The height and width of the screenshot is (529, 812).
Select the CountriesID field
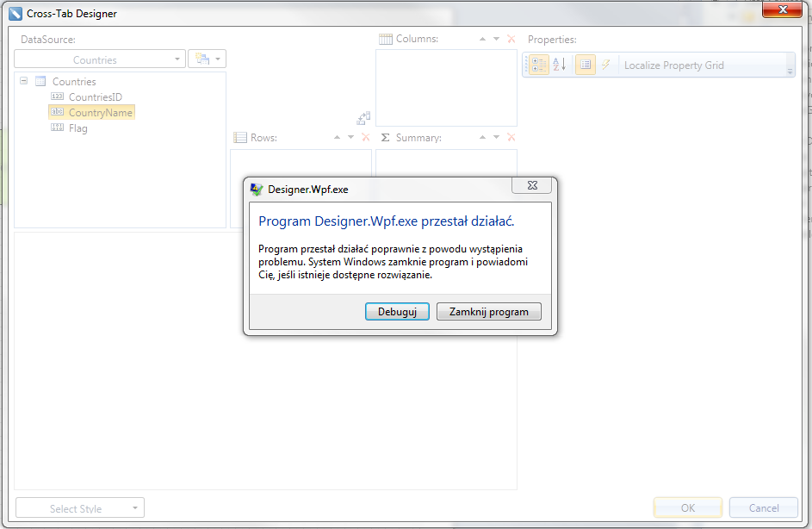pyautogui.click(x=96, y=96)
